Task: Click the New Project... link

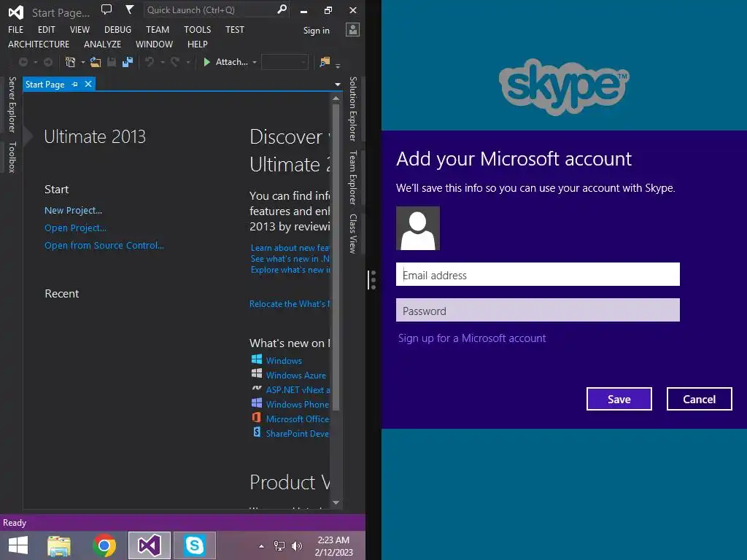Action: tap(74, 211)
